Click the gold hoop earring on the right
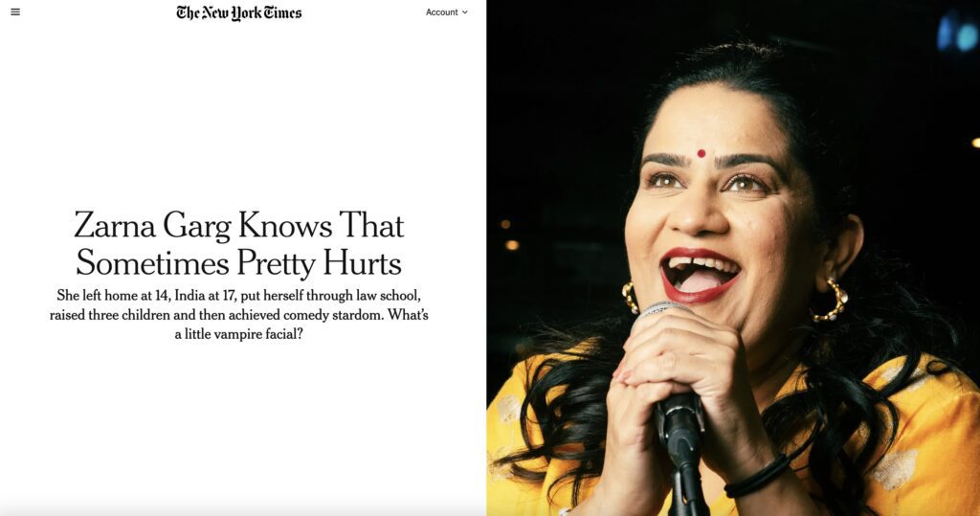This screenshot has height=516, width=980. pyautogui.click(x=830, y=301)
